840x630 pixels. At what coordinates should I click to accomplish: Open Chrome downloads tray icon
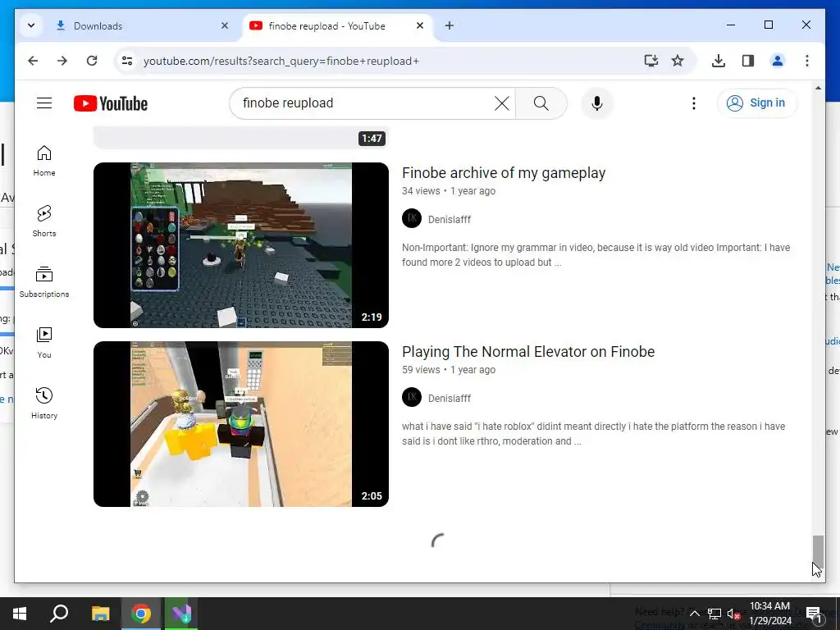pos(719,61)
